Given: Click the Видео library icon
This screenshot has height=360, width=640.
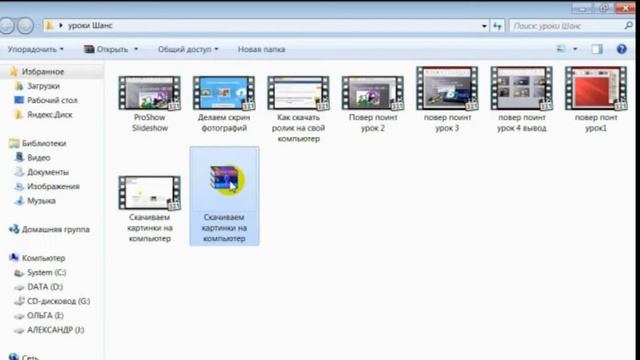Looking at the screenshot, I should tap(19, 158).
